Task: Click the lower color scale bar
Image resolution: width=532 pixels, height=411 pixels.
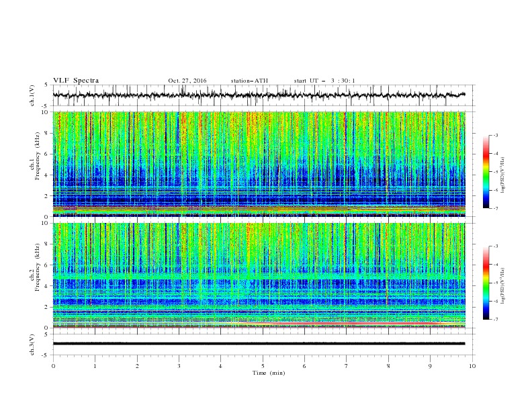Action: pos(486,283)
